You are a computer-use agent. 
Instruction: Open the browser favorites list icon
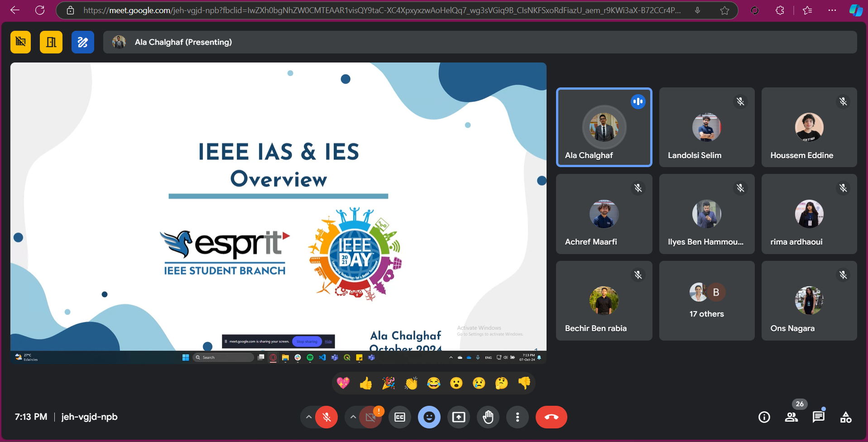click(807, 10)
